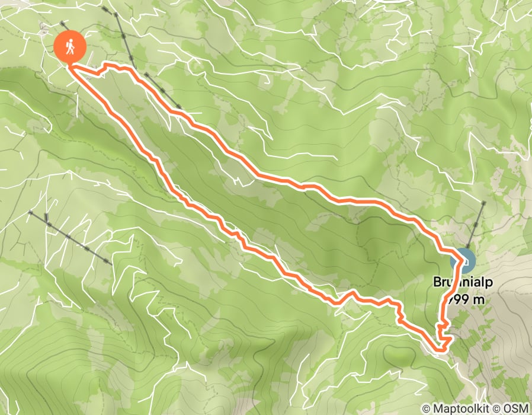This screenshot has height=415, width=532.
Task: Click the left end station of lower-left lift
Action: pyautogui.click(x=30, y=212)
